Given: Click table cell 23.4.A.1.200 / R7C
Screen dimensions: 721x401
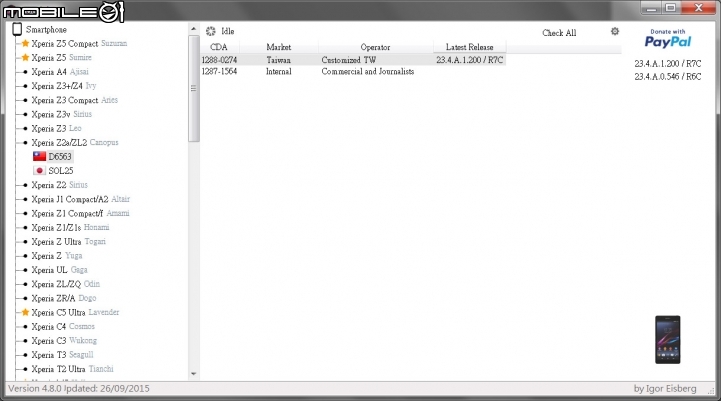Looking at the screenshot, I should point(469,60).
